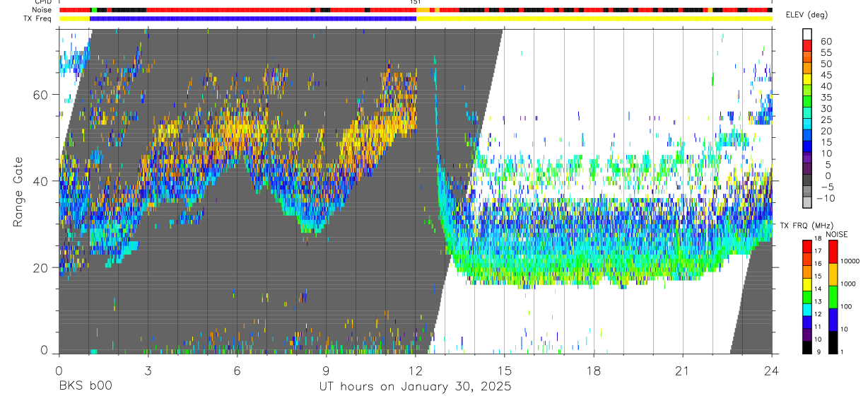The width and height of the screenshot is (868, 401).
Task: Click the yellow TX Freq strip segment after 12 UT
Action: 594,18
